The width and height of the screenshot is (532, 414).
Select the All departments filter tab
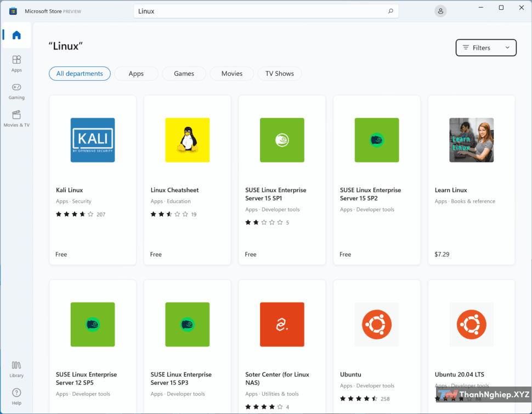(x=80, y=74)
